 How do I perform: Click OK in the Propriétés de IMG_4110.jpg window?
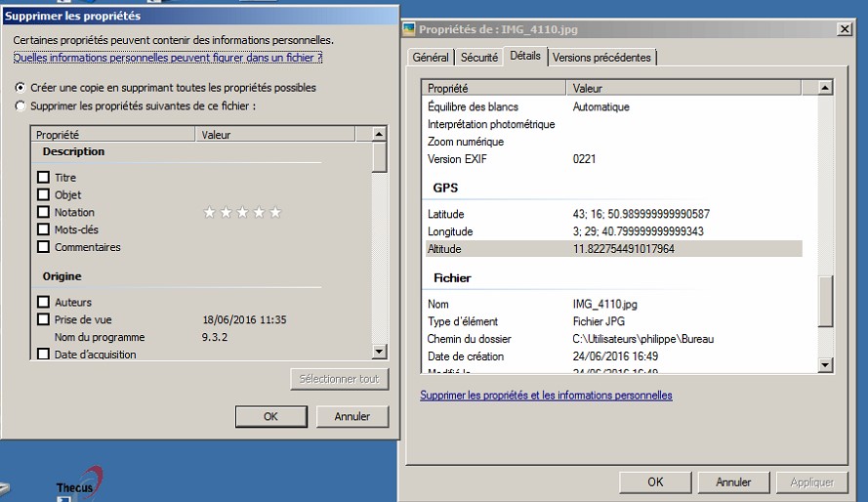click(x=655, y=482)
